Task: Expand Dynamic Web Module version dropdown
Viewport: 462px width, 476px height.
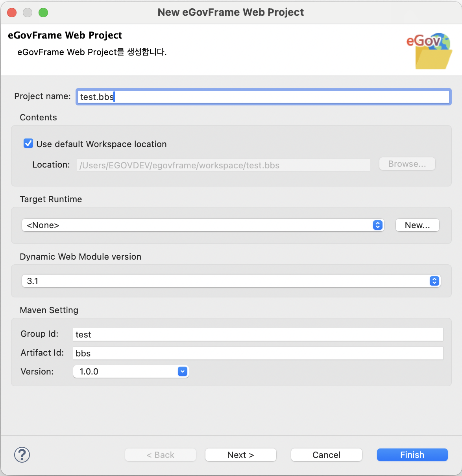Action: click(231, 281)
